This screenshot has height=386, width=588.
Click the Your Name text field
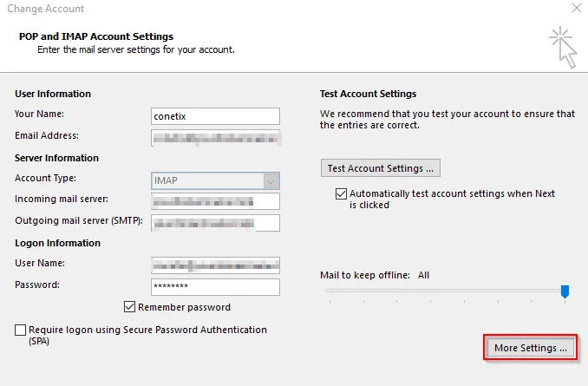(215, 116)
